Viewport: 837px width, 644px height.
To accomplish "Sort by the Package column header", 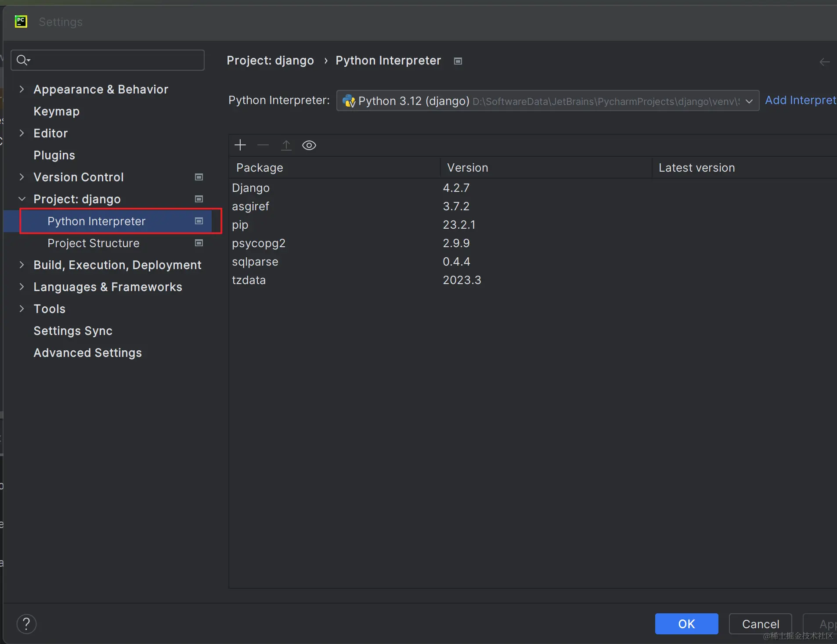I will tap(335, 168).
